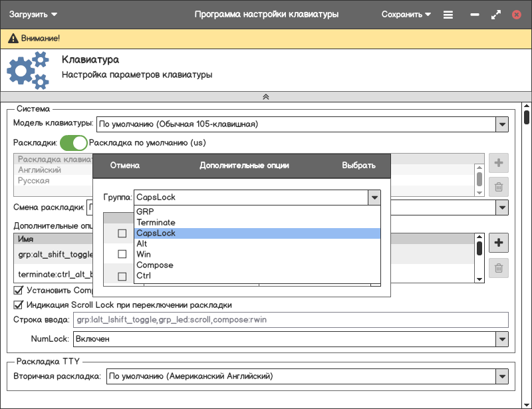The width and height of the screenshot is (532, 409).
Task: Maximize the window with expand icon
Action: coord(495,15)
